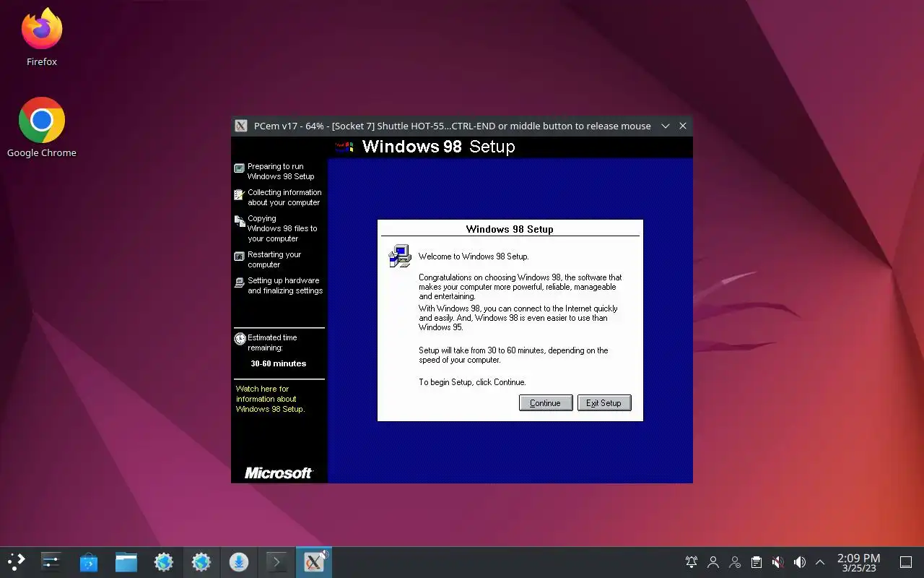Viewport: 924px width, 578px height.
Task: Open Firefox from the desktop shortcut
Action: click(42, 37)
